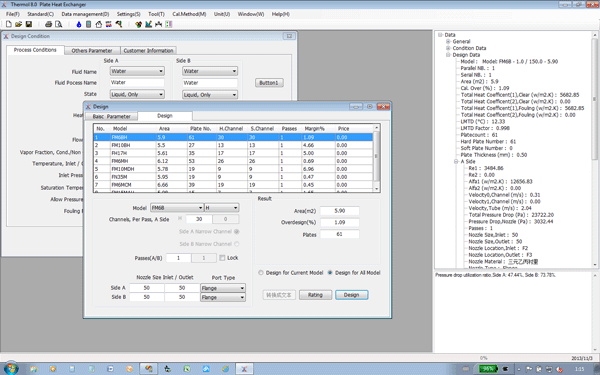
Task: Click the chart with pencil toolbar icon
Action: 148,24
